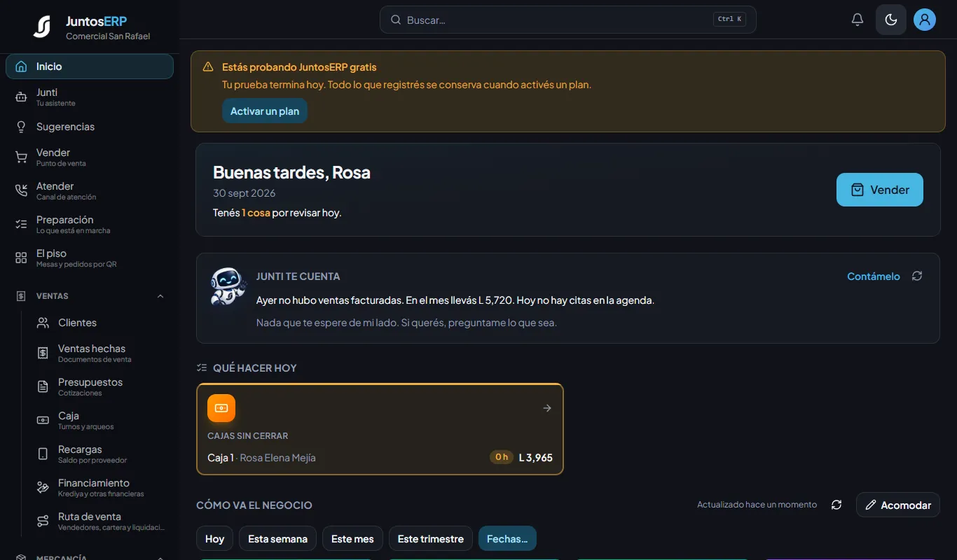This screenshot has width=957, height=560.
Task: Click the Ruta de venta route icon
Action: (43, 521)
